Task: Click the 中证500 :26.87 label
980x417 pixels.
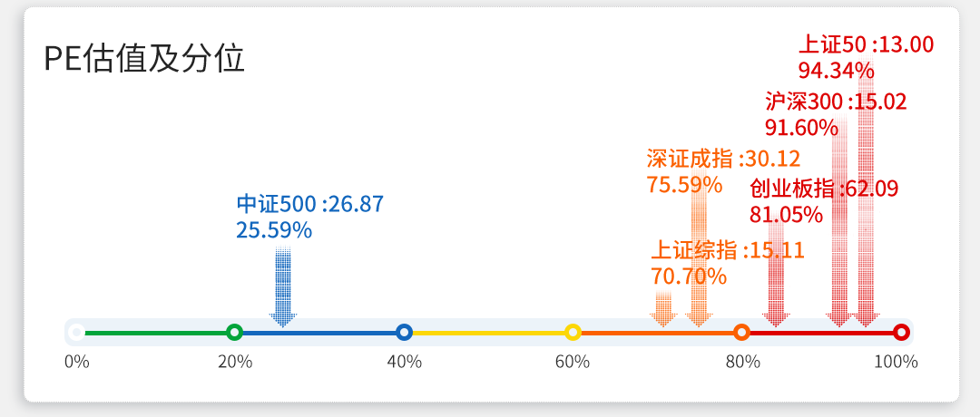Action: pyautogui.click(x=310, y=204)
